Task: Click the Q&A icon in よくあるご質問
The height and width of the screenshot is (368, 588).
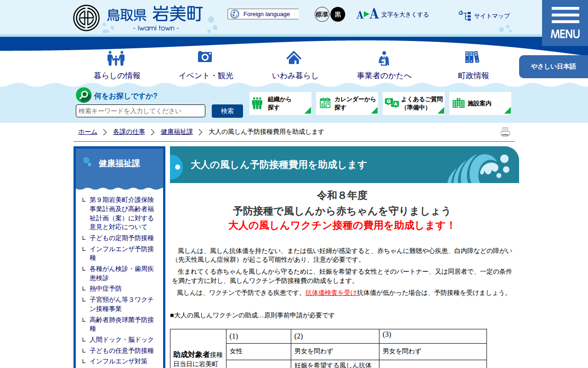Action: tap(392, 103)
